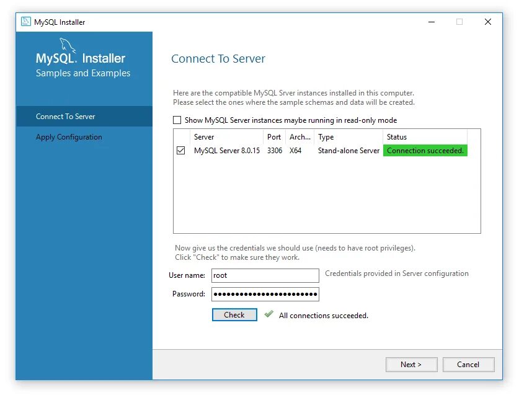Click the X64 architecture cell
532x400 pixels.
(296, 151)
